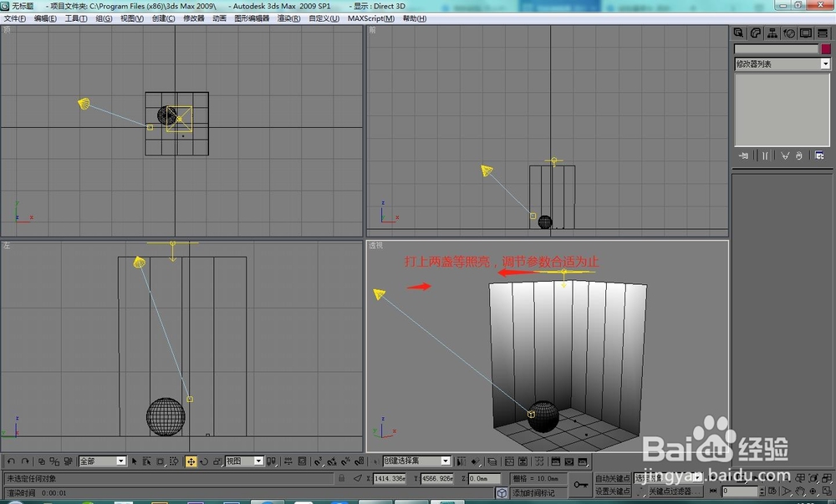Switch to Display command panel tab
This screenshot has width=836, height=504.
(806, 33)
